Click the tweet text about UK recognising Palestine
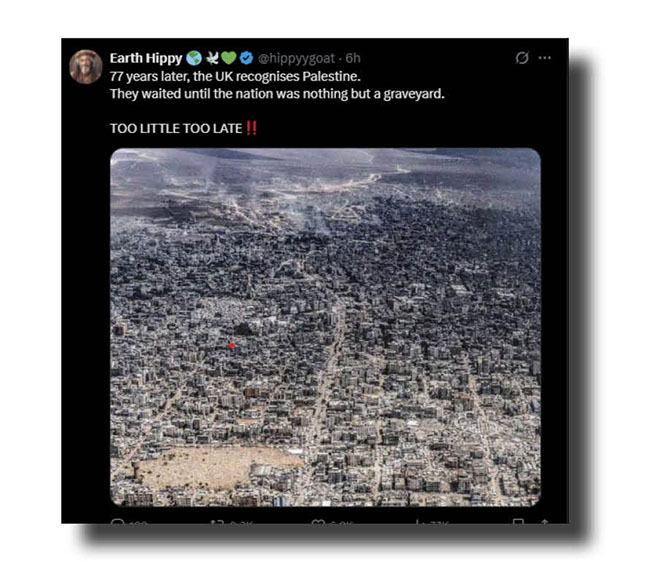This screenshot has height=574, width=652. [277, 85]
